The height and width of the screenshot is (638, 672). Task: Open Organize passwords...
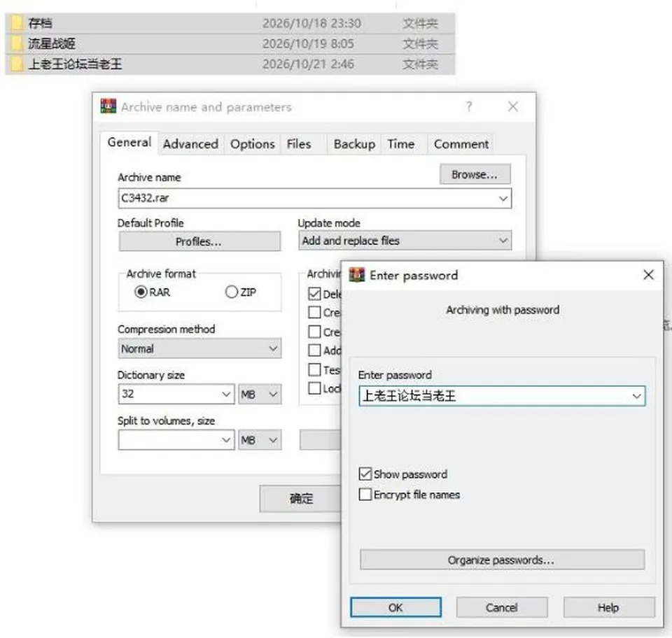pos(503,560)
